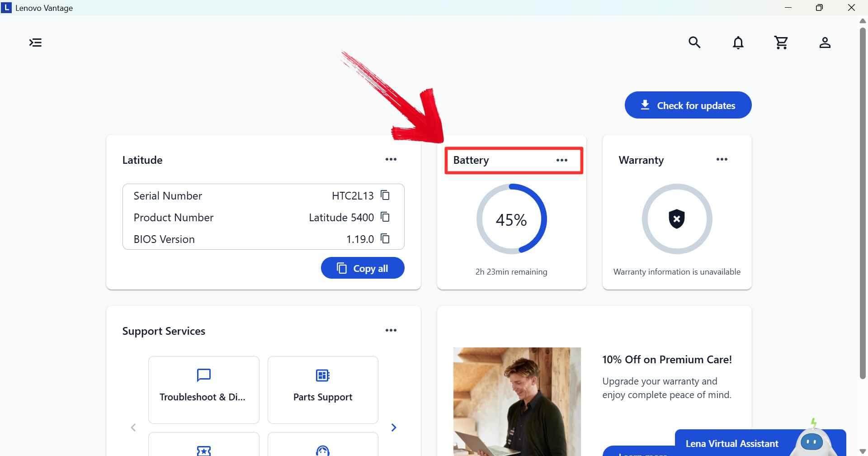Click the Support Services heading
The width and height of the screenshot is (868, 456).
click(x=164, y=331)
